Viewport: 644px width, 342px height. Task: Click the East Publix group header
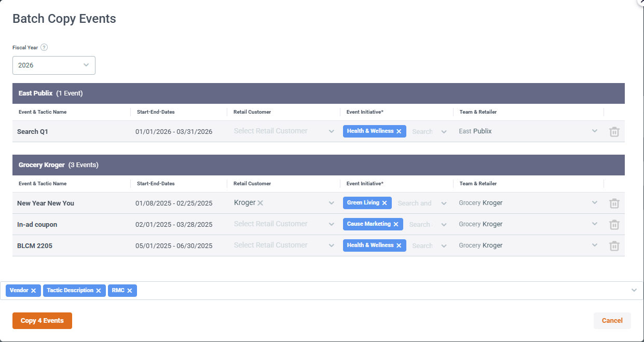(319, 93)
